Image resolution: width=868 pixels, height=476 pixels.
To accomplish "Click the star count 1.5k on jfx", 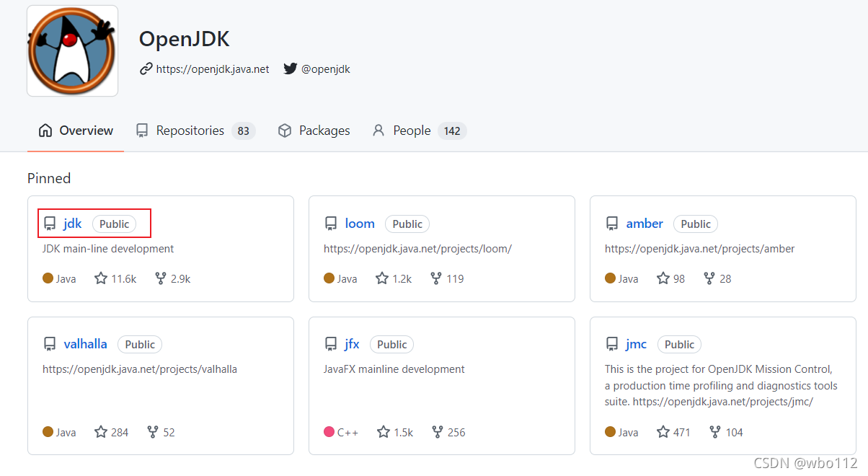I will click(403, 432).
